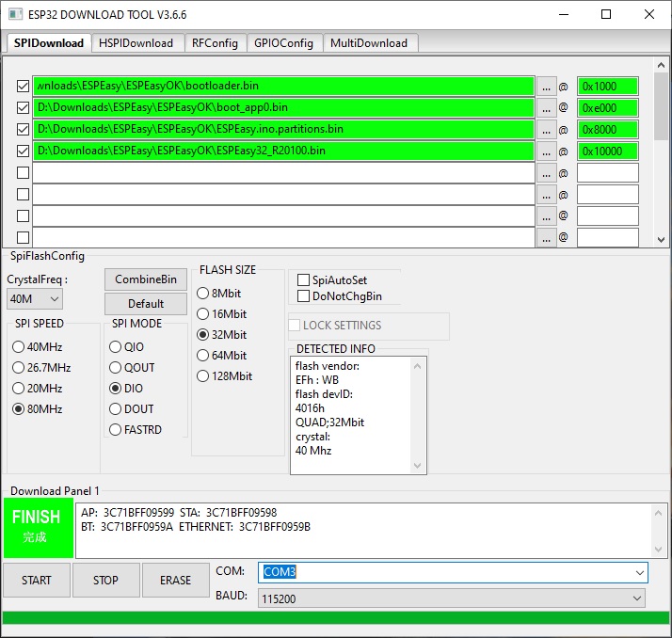Uncheck the bootloader.bin file checkbox

(23, 87)
